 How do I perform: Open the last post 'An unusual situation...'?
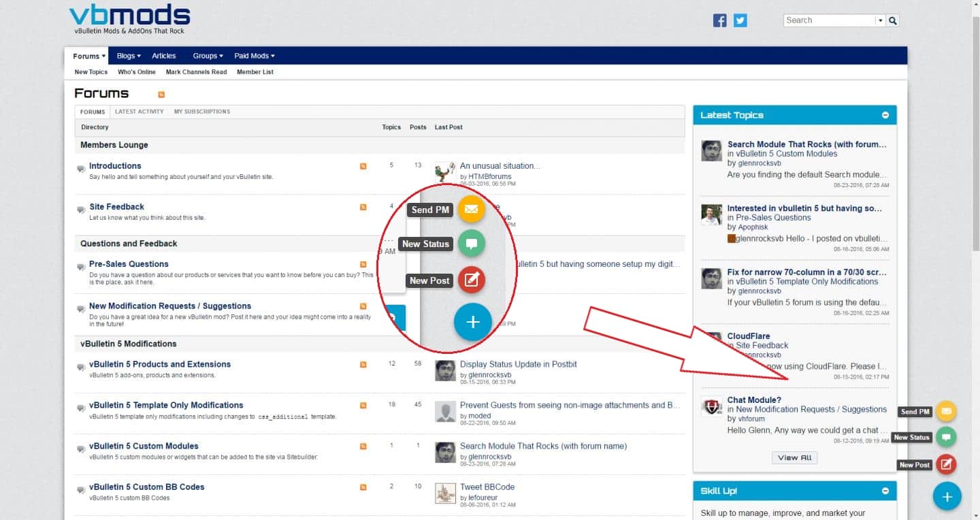(500, 166)
